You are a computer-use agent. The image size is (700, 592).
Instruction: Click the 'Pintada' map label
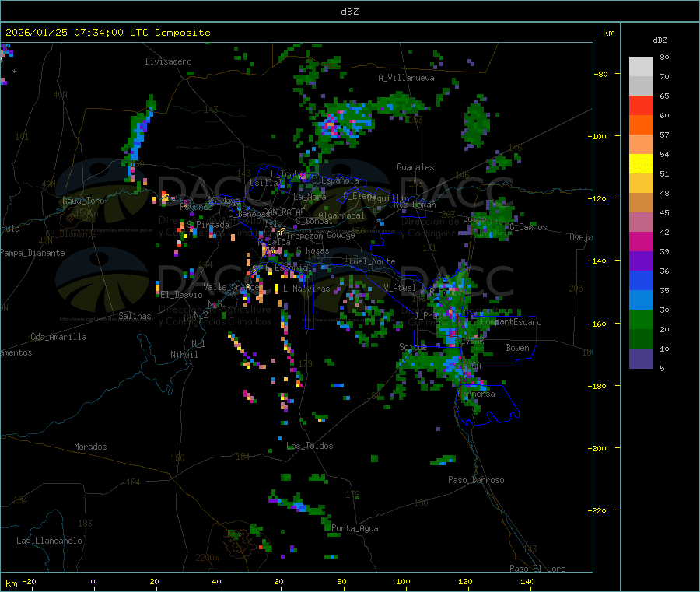click(x=212, y=225)
